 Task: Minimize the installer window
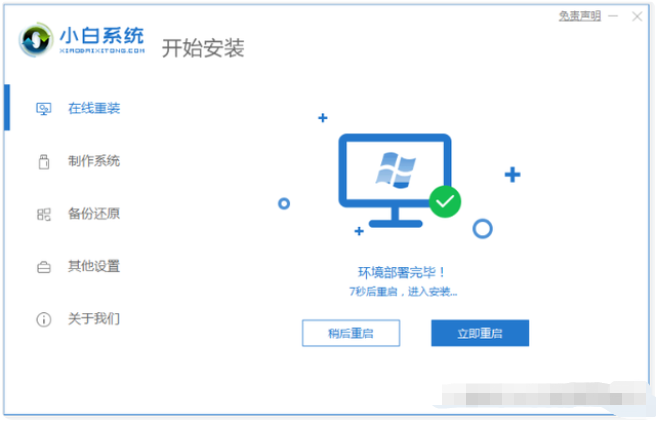[613, 16]
